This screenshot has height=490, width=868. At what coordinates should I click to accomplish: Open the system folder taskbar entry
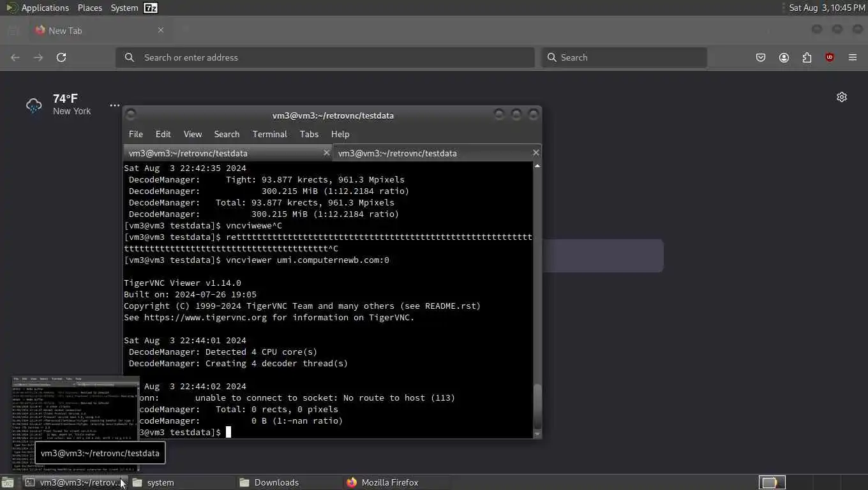pos(182,482)
